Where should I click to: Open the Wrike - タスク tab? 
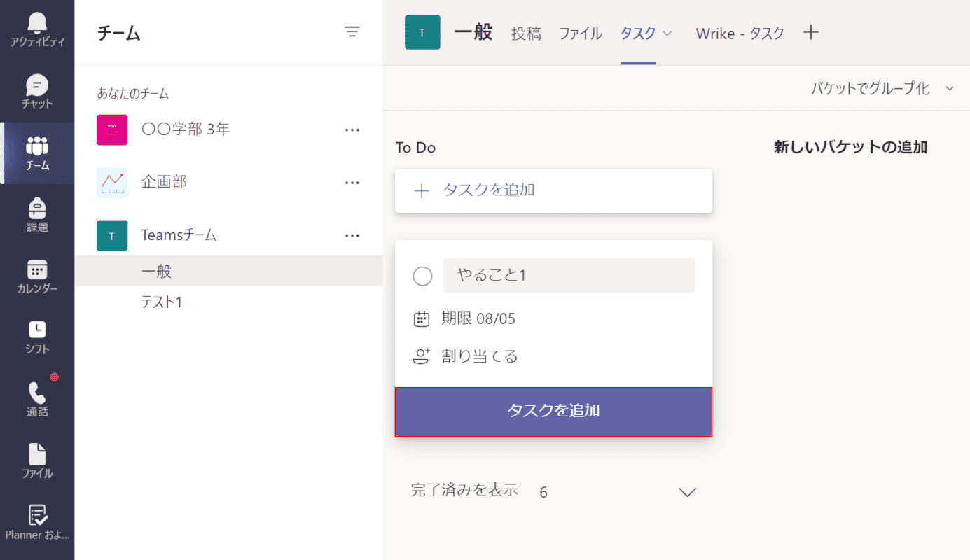(x=740, y=33)
